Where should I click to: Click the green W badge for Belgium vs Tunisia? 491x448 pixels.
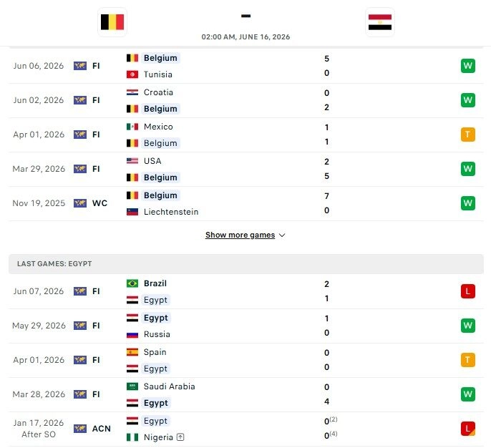[x=468, y=66]
